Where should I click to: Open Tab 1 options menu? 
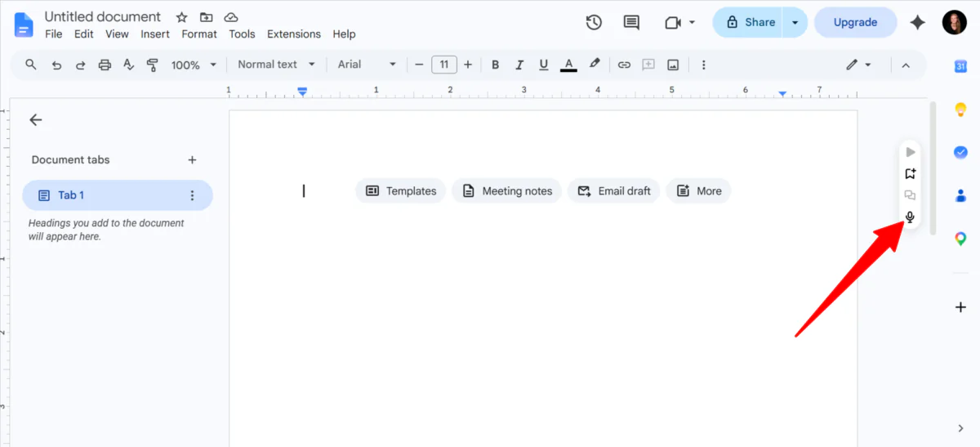tap(193, 195)
